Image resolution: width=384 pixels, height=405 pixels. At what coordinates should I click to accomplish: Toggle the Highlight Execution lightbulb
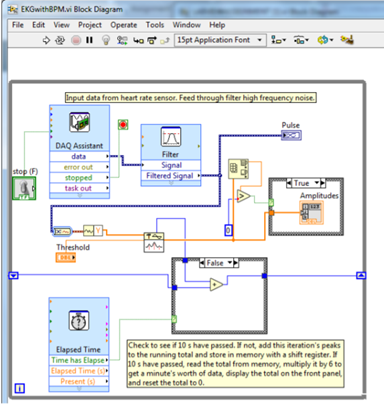(x=106, y=40)
